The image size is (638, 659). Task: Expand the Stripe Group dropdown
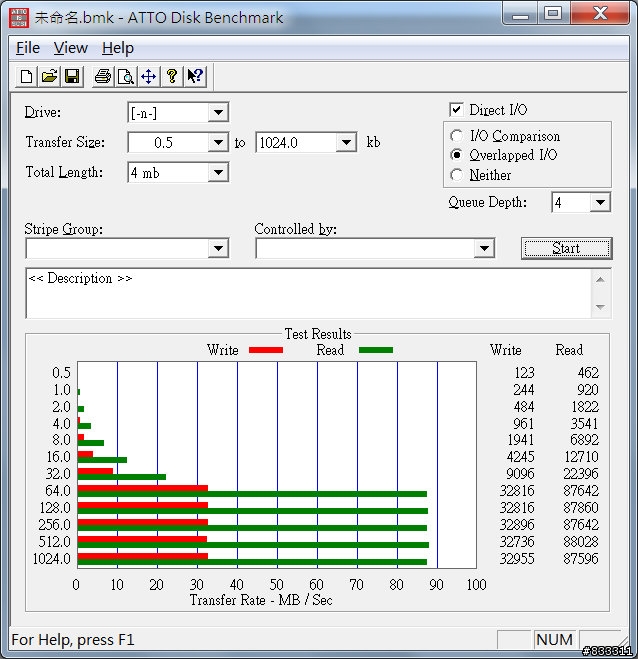click(218, 248)
